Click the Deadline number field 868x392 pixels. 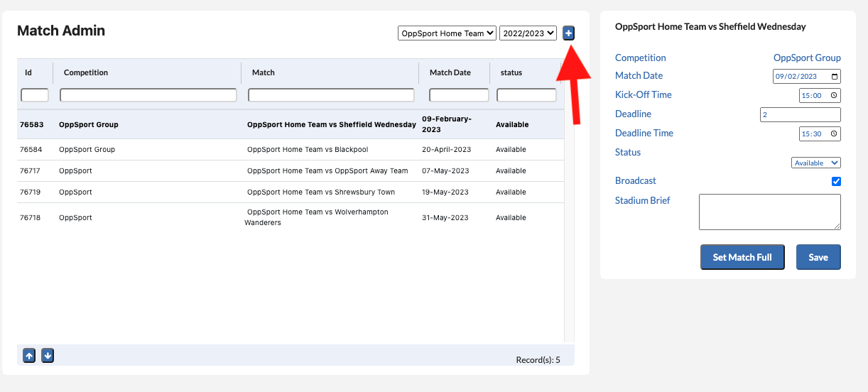tap(801, 114)
